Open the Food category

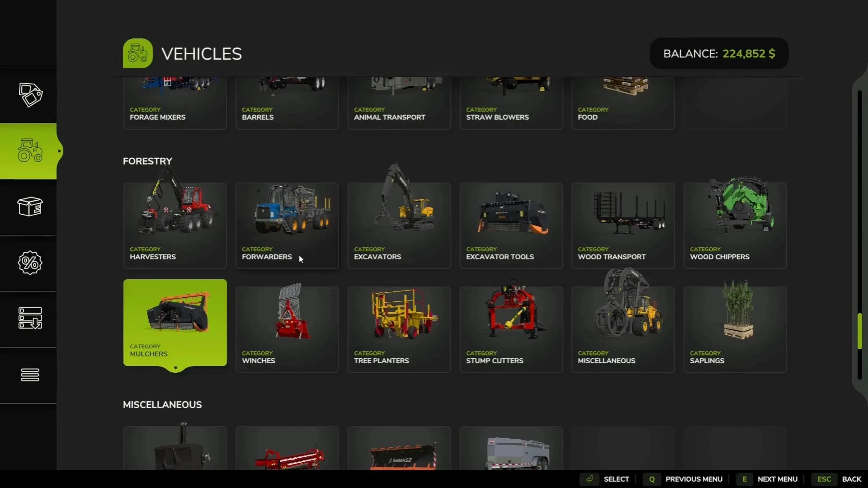(623, 103)
